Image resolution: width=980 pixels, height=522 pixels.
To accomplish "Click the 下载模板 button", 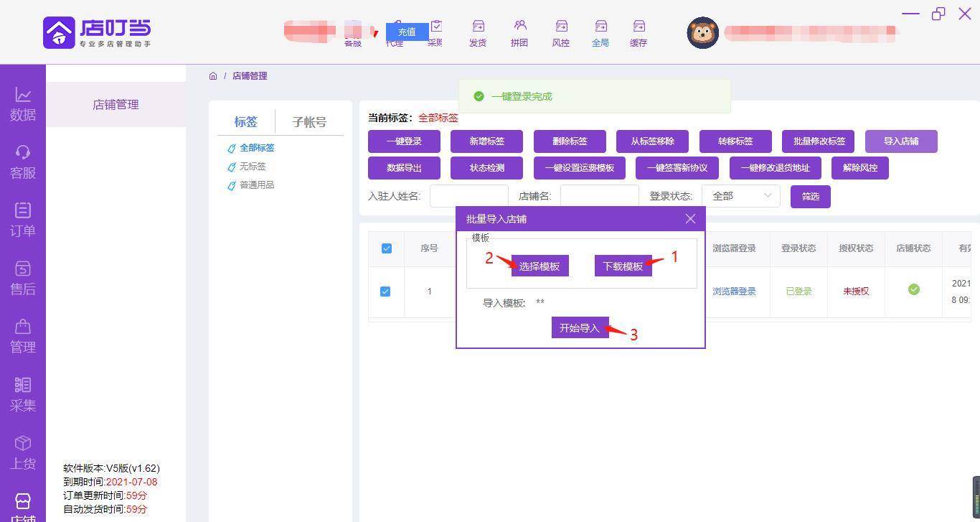I will 623,266.
